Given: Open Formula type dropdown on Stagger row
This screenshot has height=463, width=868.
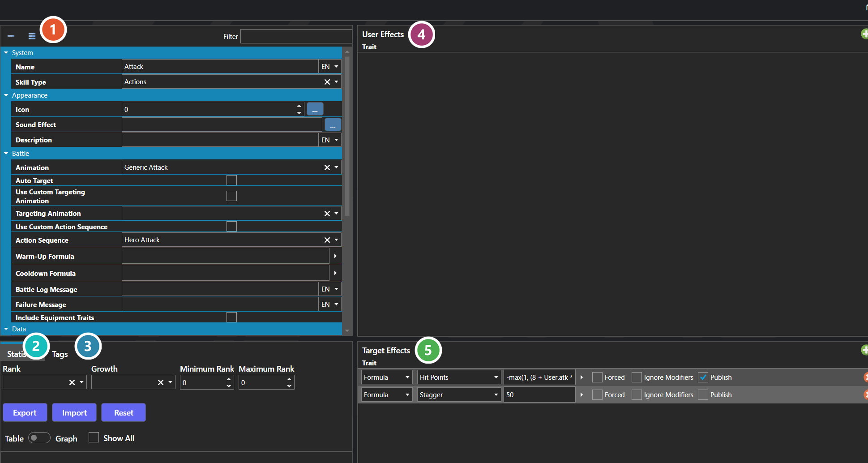Looking at the screenshot, I should (x=387, y=395).
